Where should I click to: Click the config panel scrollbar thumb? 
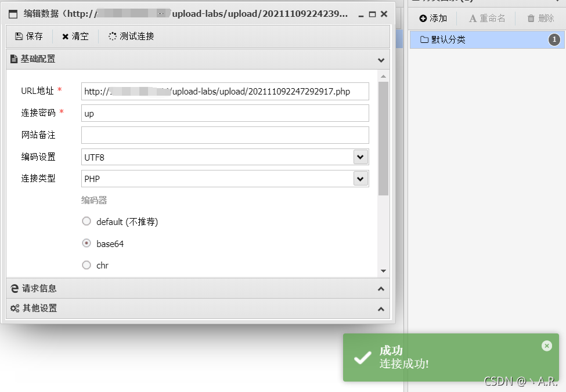tap(383, 139)
